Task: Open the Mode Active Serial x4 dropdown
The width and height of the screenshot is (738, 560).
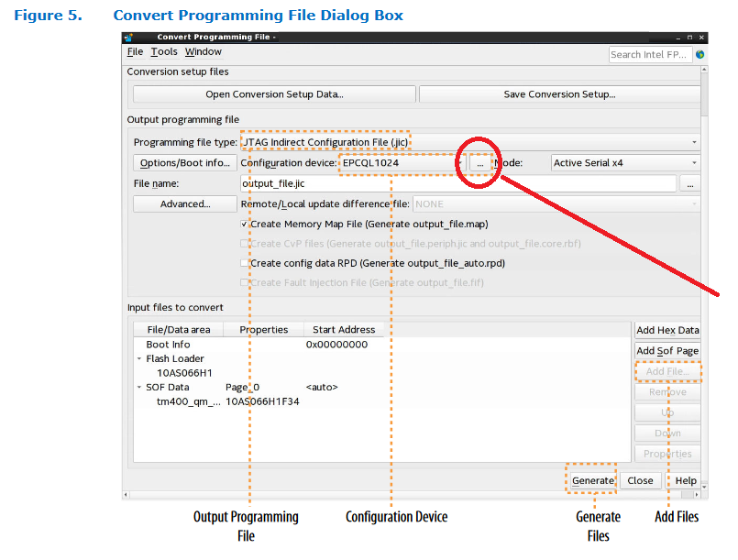Action: [625, 163]
